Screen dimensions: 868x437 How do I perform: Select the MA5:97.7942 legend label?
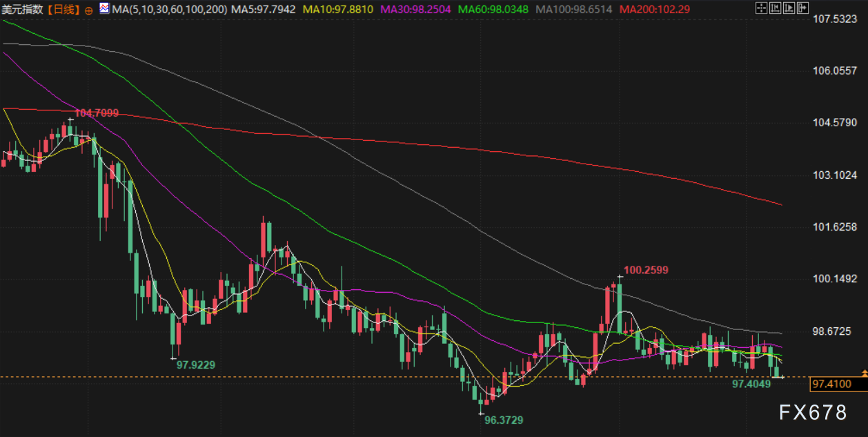tap(264, 10)
